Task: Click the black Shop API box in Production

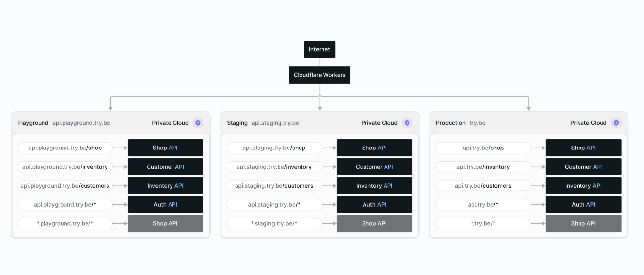Action: point(583,148)
